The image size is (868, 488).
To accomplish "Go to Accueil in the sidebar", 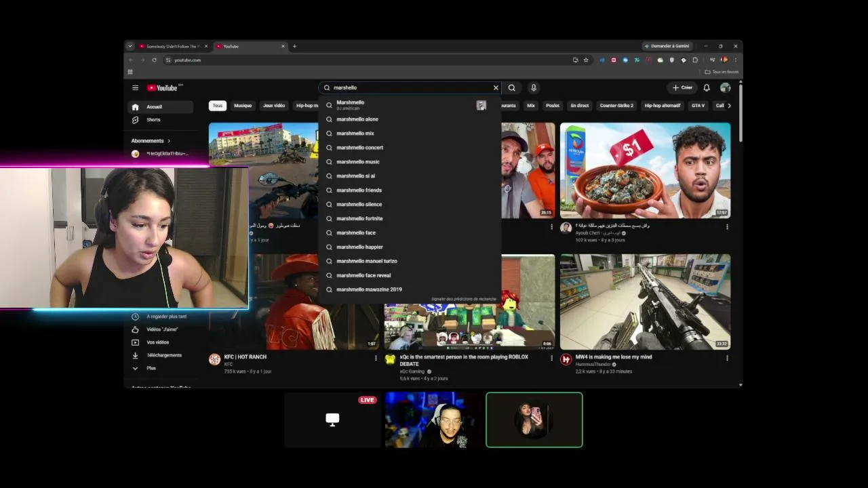I will [x=161, y=107].
